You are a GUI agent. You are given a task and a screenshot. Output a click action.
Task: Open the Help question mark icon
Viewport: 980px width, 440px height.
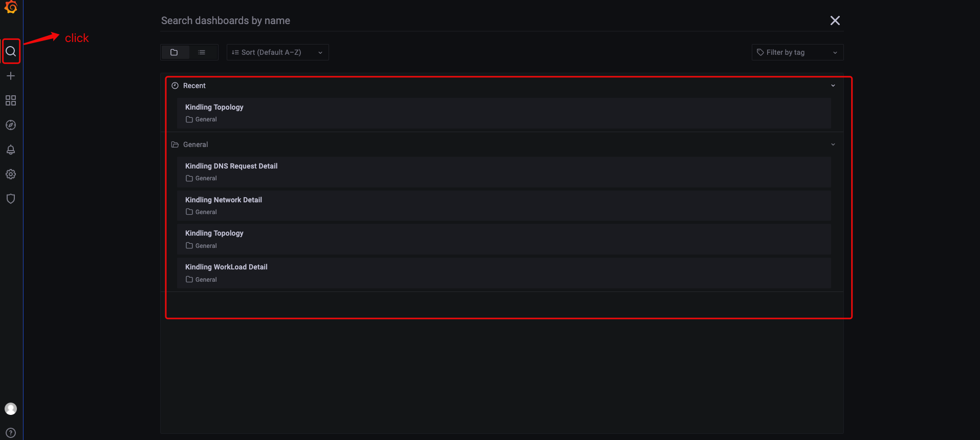(x=11, y=433)
